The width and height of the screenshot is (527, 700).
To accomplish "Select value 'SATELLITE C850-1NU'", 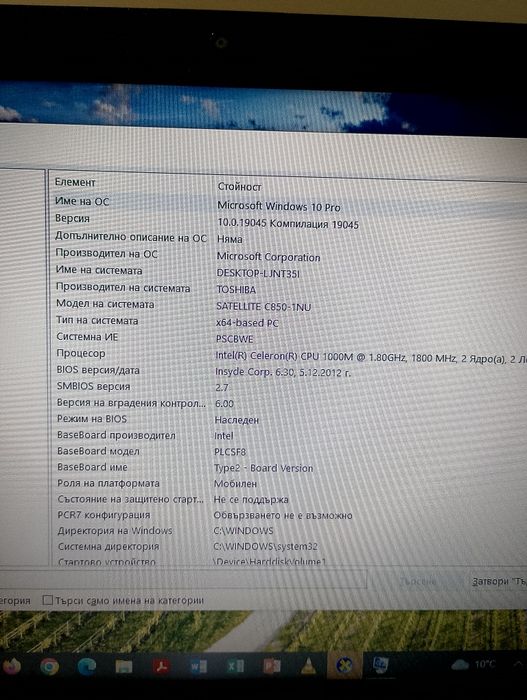I will tap(264, 306).
